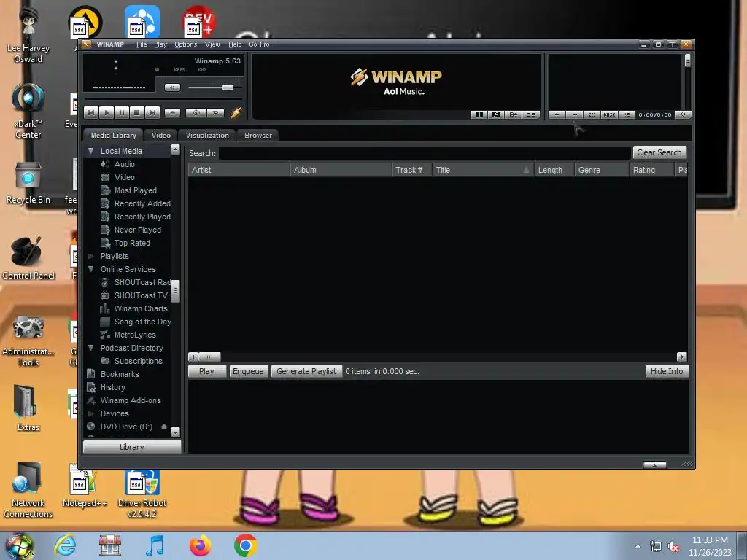
Task: Click the Library button
Action: [x=132, y=447]
